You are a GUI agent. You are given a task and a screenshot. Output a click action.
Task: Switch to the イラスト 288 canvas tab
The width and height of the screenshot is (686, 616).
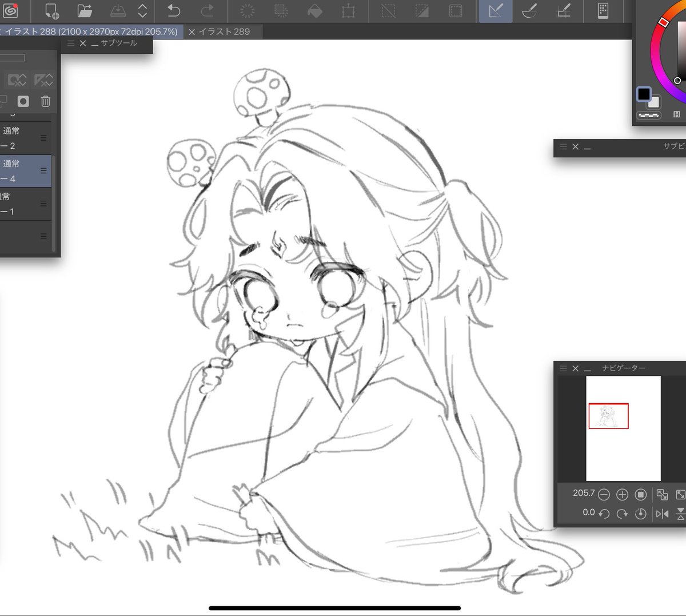pyautogui.click(x=91, y=31)
